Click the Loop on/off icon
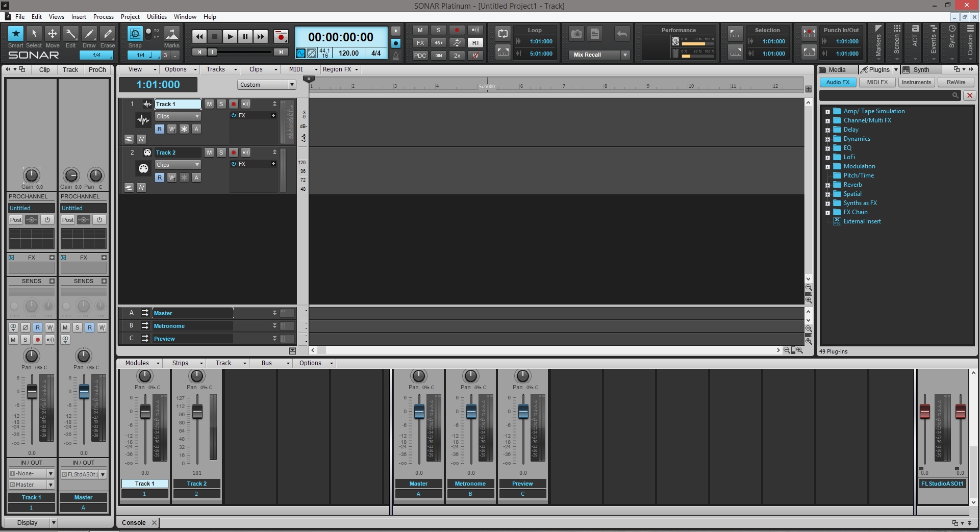Screen dimensions: 980x532 (x=503, y=34)
